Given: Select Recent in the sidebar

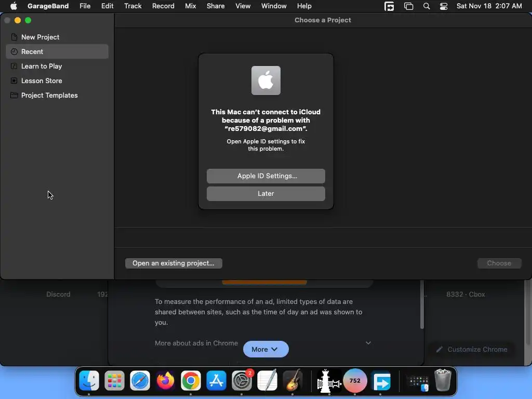Looking at the screenshot, I should [x=57, y=51].
